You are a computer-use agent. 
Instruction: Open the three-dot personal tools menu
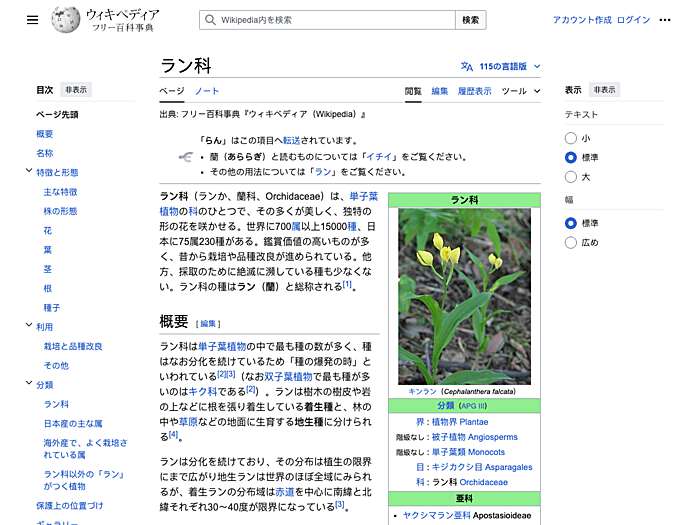665,20
